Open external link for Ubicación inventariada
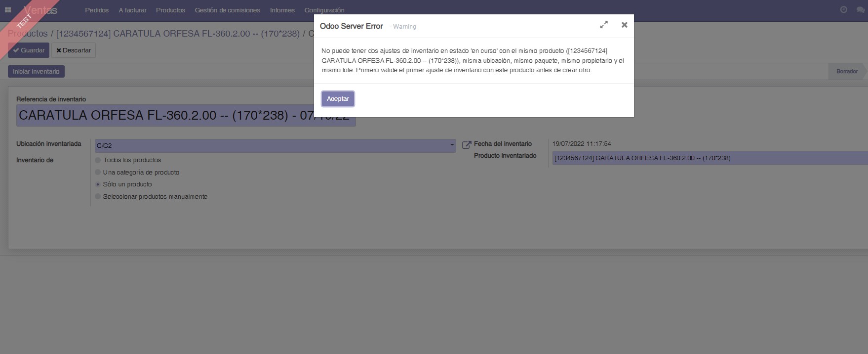868x354 pixels. click(466, 145)
